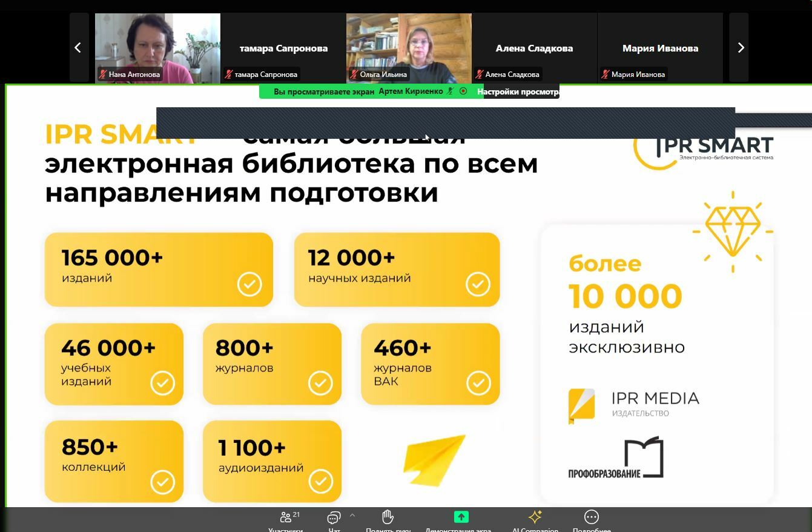The width and height of the screenshot is (812, 532).
Task: Select Алена Сладкова participant tile
Action: click(x=534, y=47)
